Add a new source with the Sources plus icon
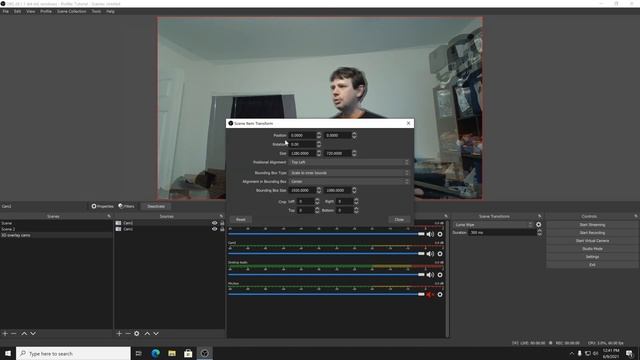 pyautogui.click(x=119, y=333)
